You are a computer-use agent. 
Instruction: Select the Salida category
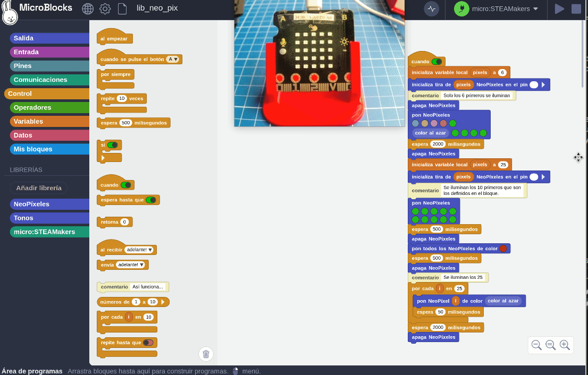(49, 38)
